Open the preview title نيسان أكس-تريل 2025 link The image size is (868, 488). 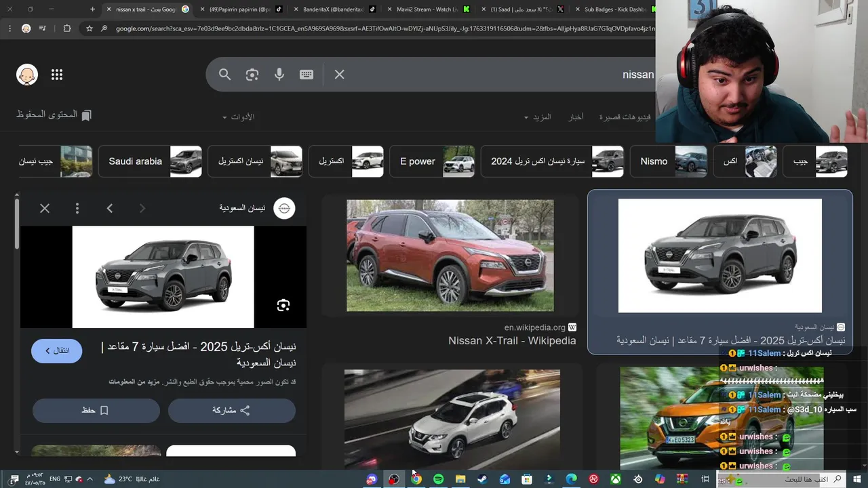(x=198, y=354)
